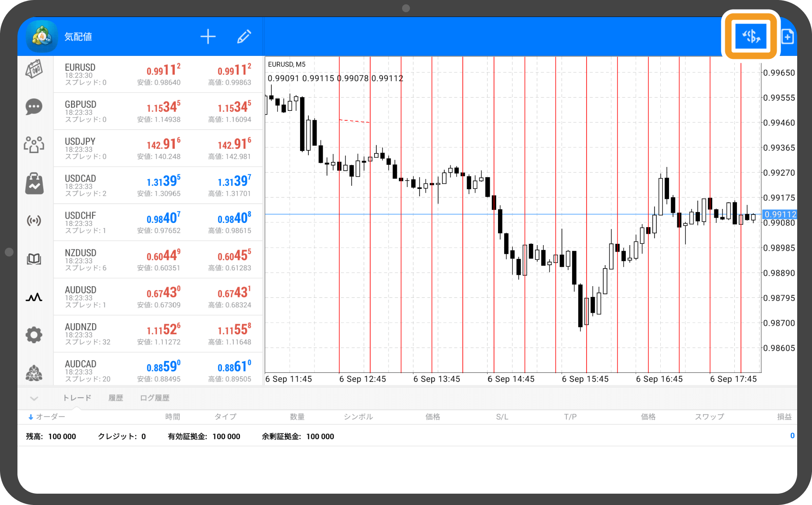Image resolution: width=812 pixels, height=505 pixels.
Task: Tap the MetaTrader 4 app logo
Action: tap(42, 36)
